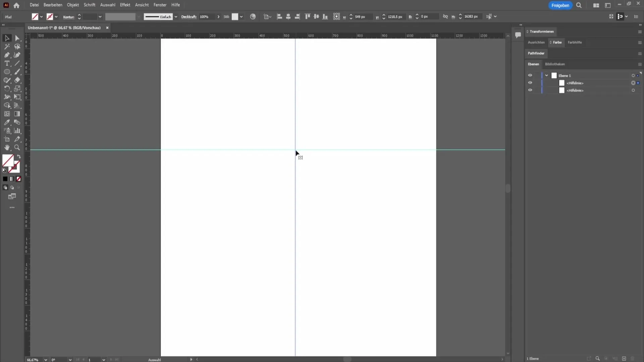Select the Shape Builder tool
This screenshot has height=362, width=644.
point(7,105)
